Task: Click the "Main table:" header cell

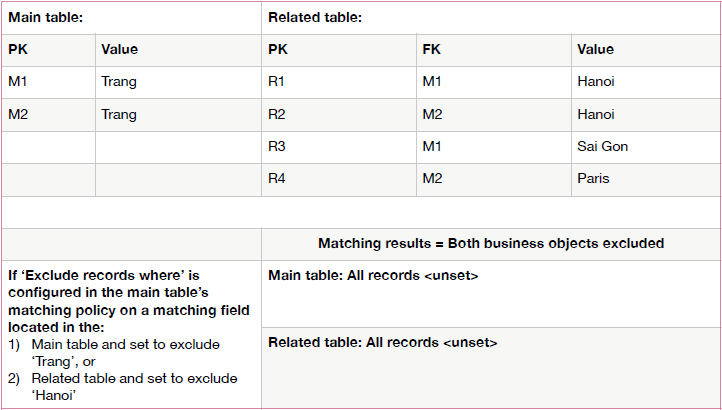Action: (x=44, y=17)
